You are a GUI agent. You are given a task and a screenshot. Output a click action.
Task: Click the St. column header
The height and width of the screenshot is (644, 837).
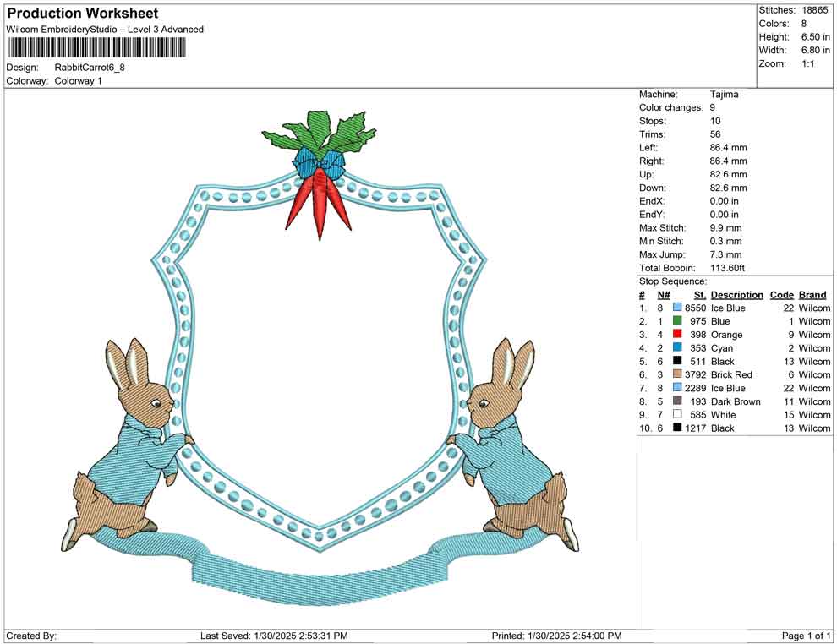tap(700, 295)
